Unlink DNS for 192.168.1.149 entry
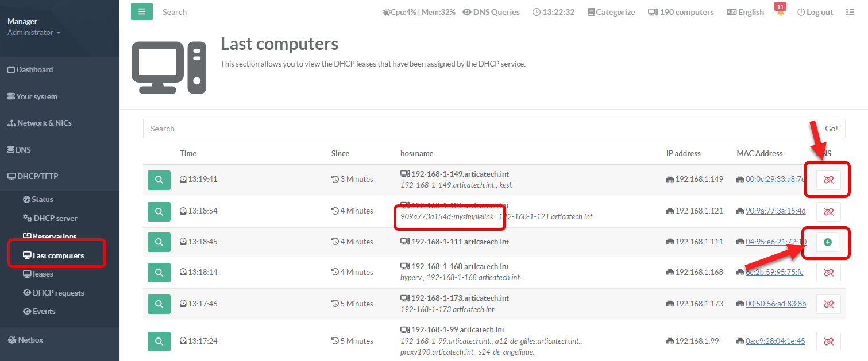868x361 pixels. (x=828, y=180)
